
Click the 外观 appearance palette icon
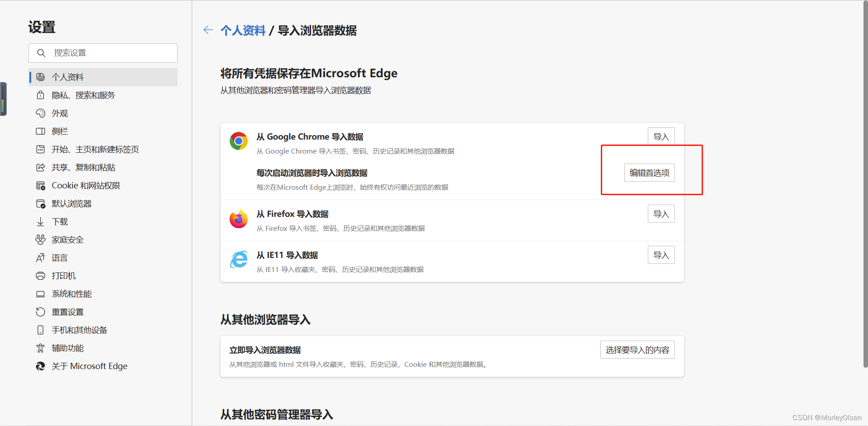point(40,113)
